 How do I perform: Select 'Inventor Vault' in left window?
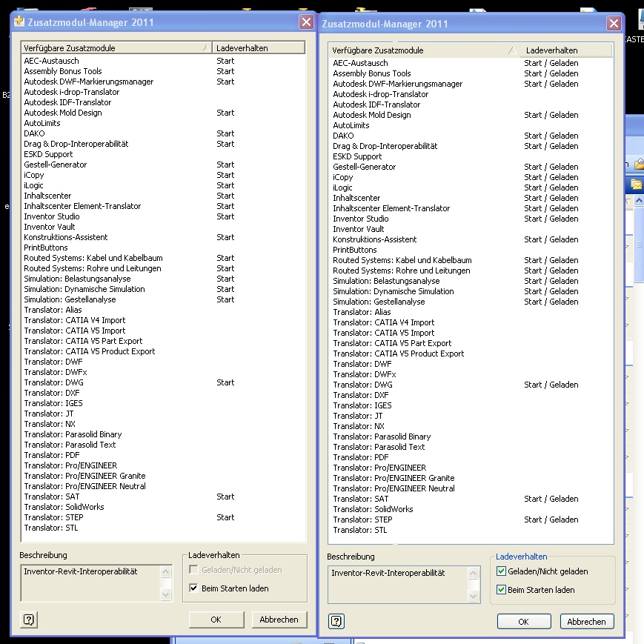pos(50,227)
